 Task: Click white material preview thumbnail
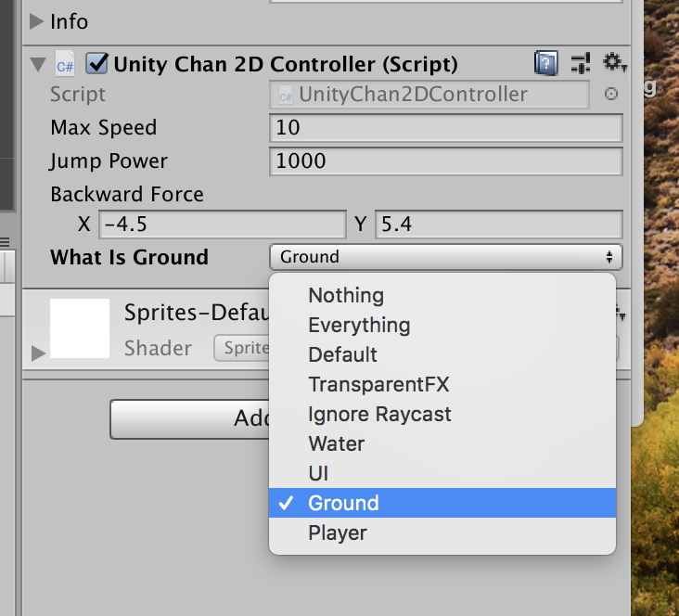[x=80, y=327]
